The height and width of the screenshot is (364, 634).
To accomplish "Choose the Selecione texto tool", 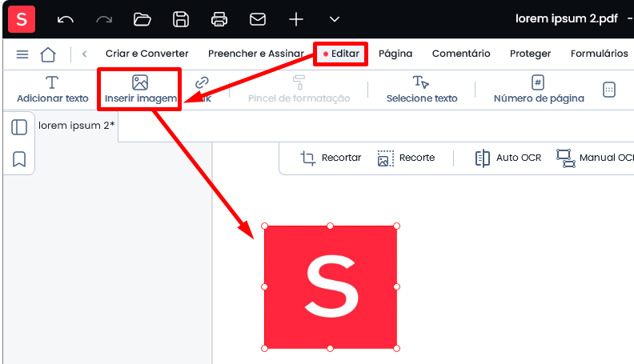I will pyautogui.click(x=422, y=90).
